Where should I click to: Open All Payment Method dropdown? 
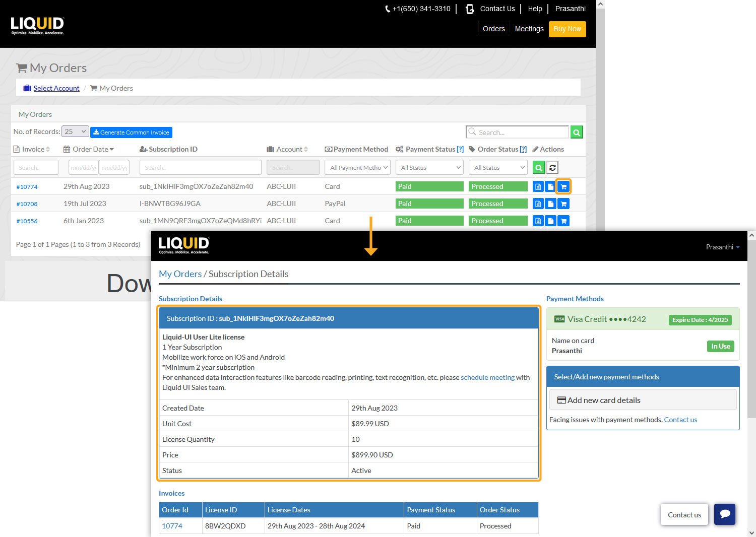click(357, 168)
